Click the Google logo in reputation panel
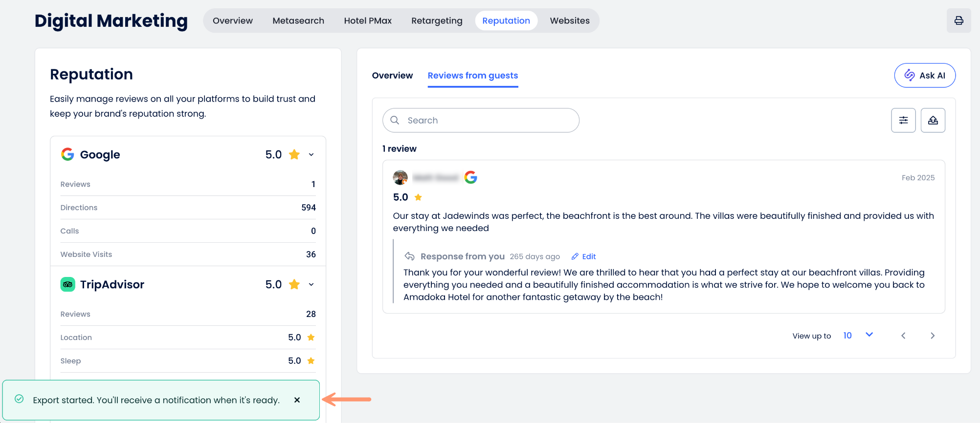The width and height of the screenshot is (980, 423). (x=67, y=154)
